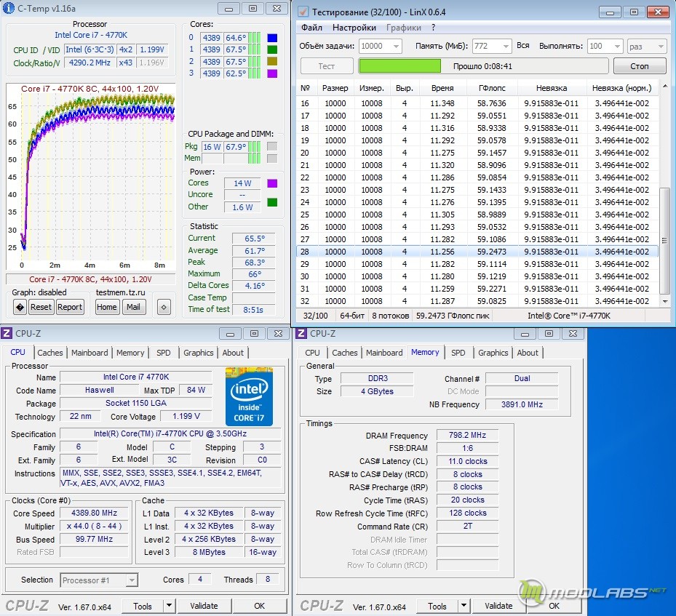This screenshot has height=616, width=676.
Task: Click the temperature graph in C-Temp
Action: tap(91, 177)
